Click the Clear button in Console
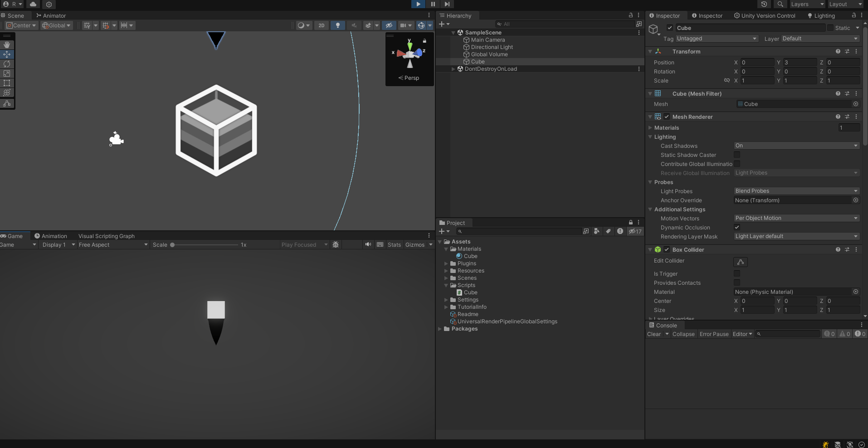Screen dimensions: 868x448 click(654, 334)
